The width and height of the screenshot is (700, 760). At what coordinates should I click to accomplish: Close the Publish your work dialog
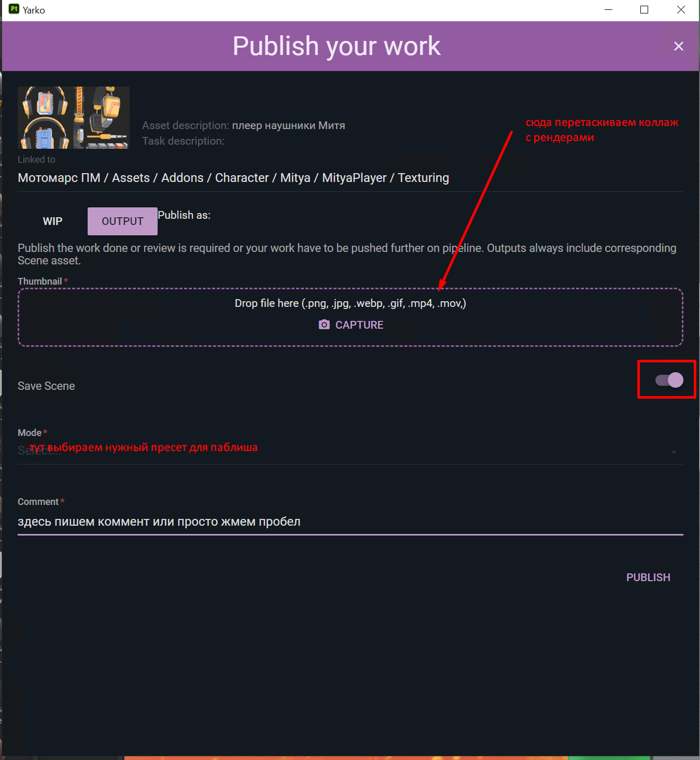tap(678, 46)
